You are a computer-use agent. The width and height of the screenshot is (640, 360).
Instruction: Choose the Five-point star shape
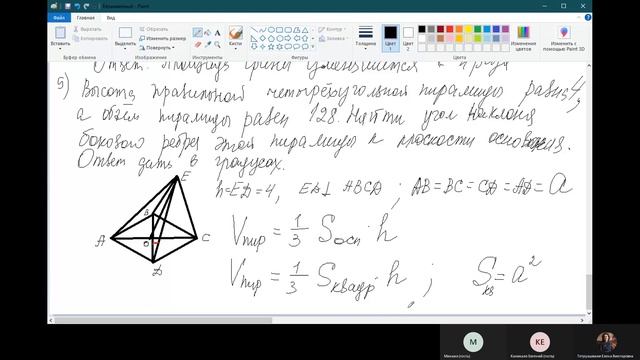[x=271, y=47]
